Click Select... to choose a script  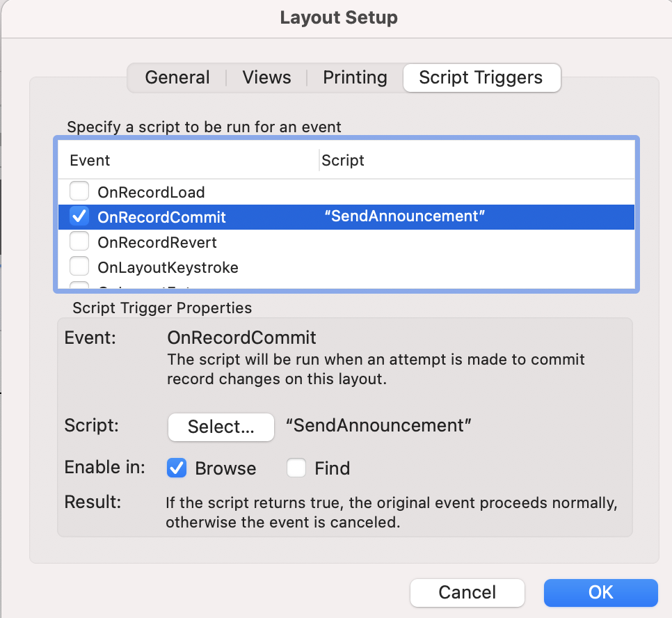(x=221, y=427)
